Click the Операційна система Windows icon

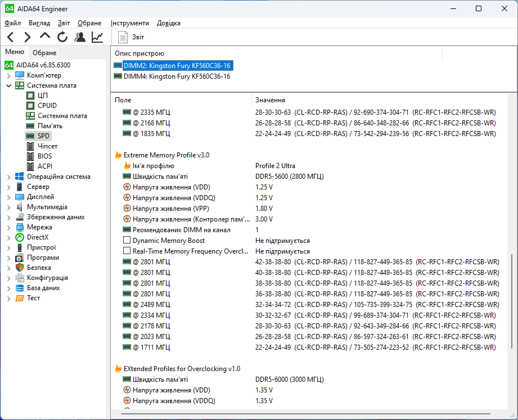20,177
